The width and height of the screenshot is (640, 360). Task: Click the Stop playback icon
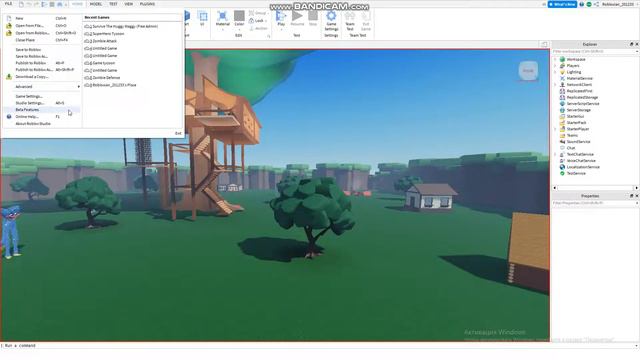tap(313, 16)
